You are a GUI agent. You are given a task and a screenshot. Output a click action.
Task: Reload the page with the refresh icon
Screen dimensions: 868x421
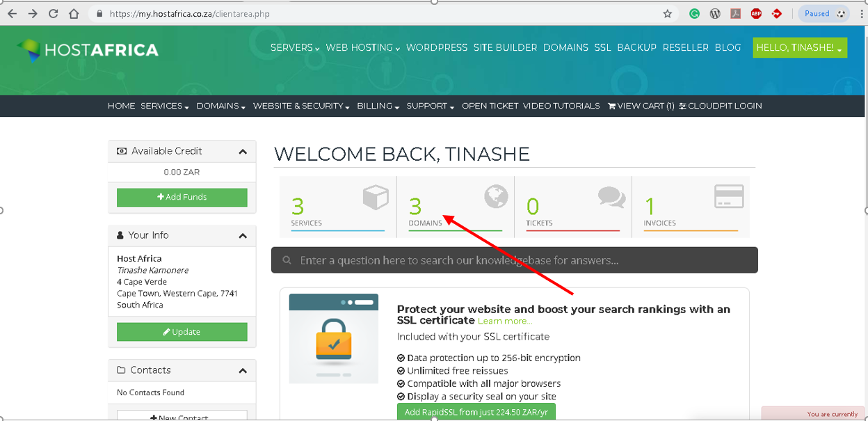54,13
